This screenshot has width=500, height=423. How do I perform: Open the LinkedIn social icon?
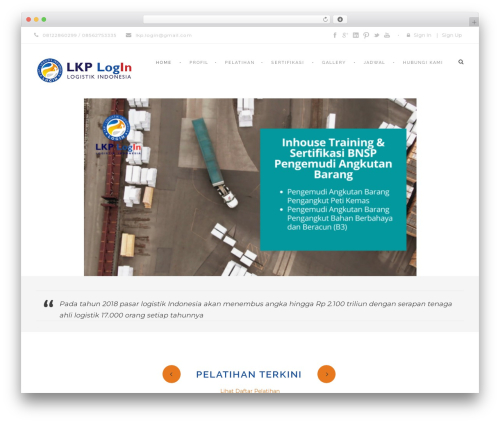[x=356, y=35]
